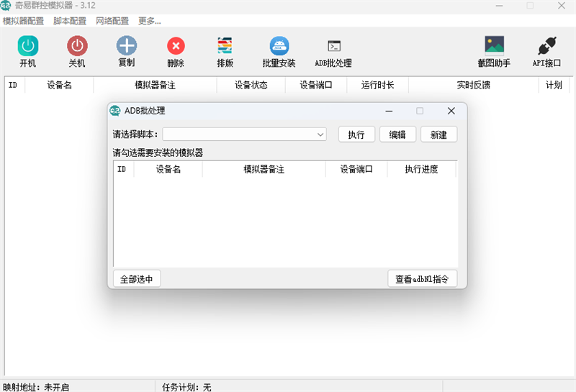Open the ADB批处理 toolbar icon
The image size is (576, 392).
click(334, 46)
